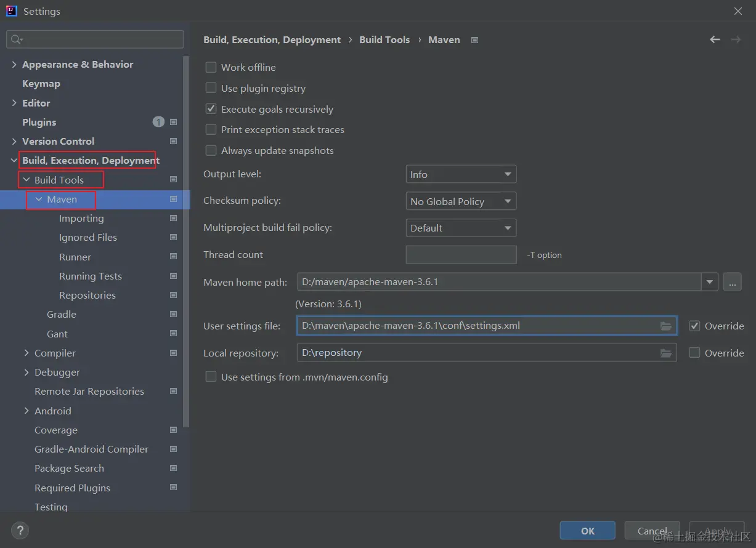Click the Thread count input field
The height and width of the screenshot is (548, 756).
[461, 255]
